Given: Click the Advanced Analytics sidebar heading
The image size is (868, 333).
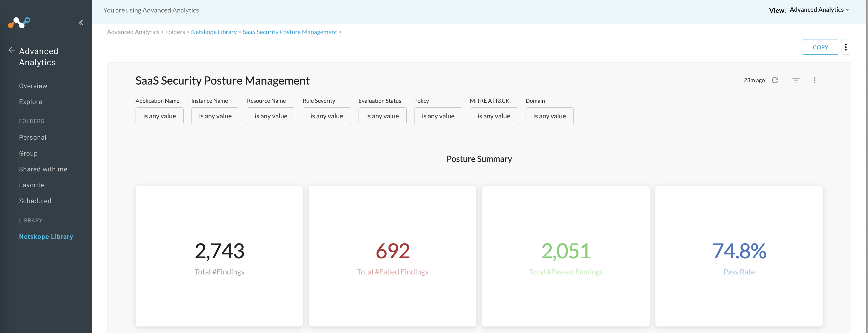Looking at the screenshot, I should point(39,57).
